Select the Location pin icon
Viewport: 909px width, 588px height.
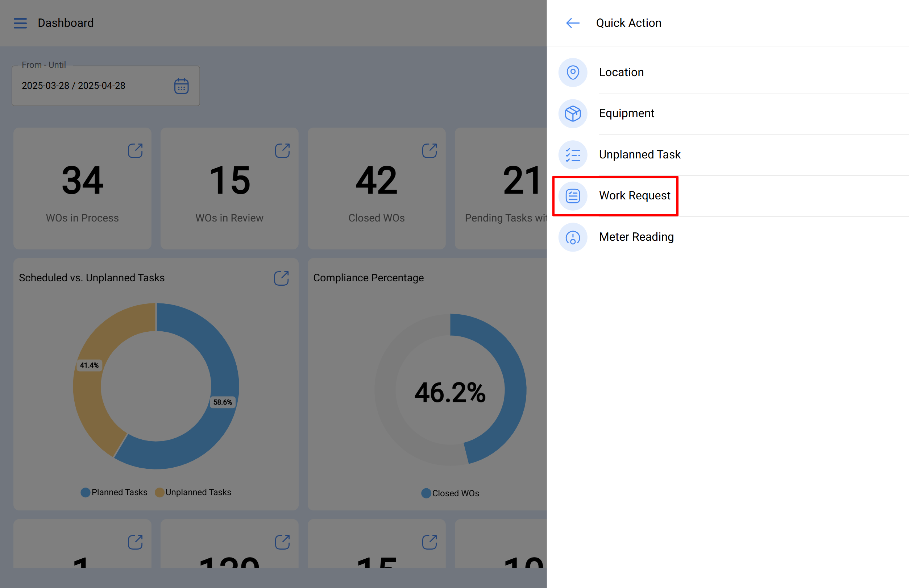point(573,72)
